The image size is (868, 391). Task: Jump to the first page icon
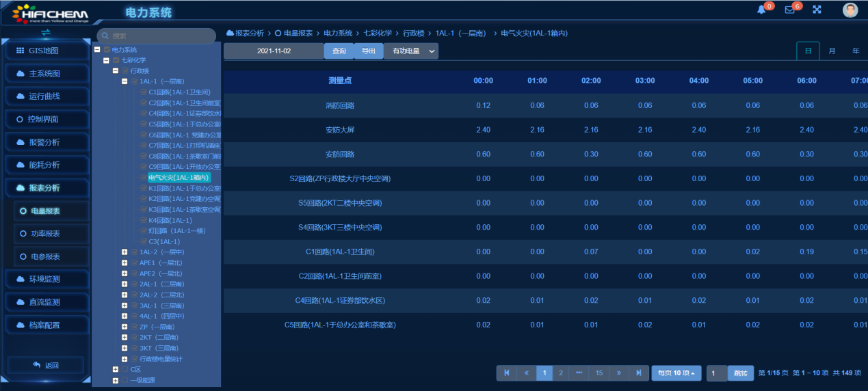coord(506,373)
